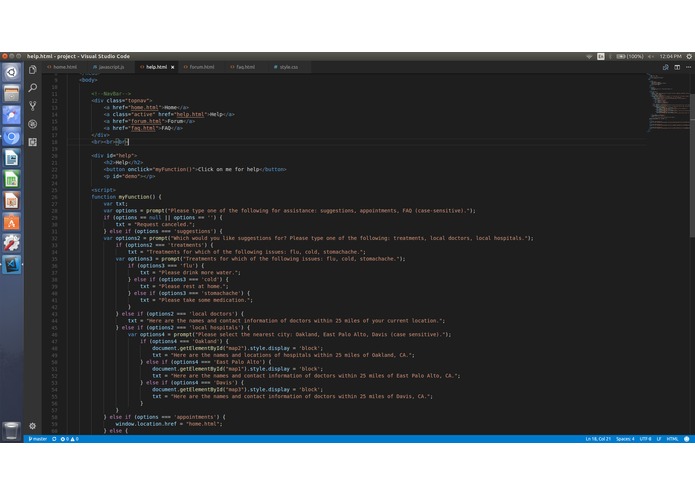The height and width of the screenshot is (494, 695).
Task: Click the line with getElementById("map2")
Action: [238, 348]
